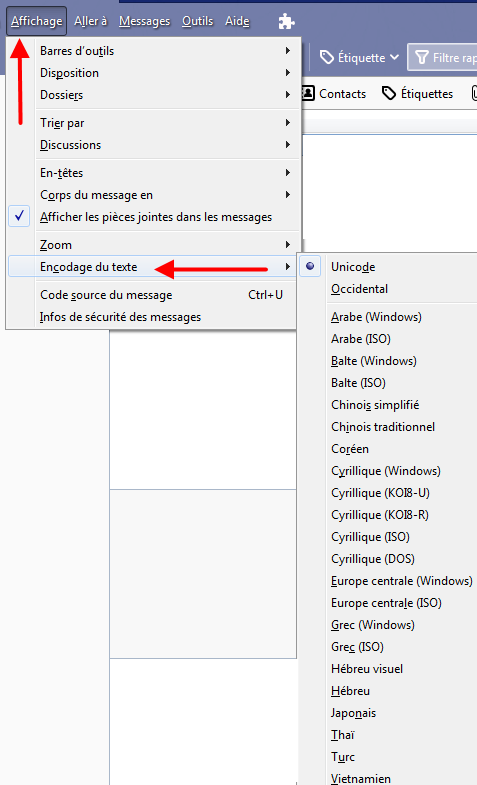The width and height of the screenshot is (477, 785).
Task: Open the Affichage menu
Action: click(37, 21)
